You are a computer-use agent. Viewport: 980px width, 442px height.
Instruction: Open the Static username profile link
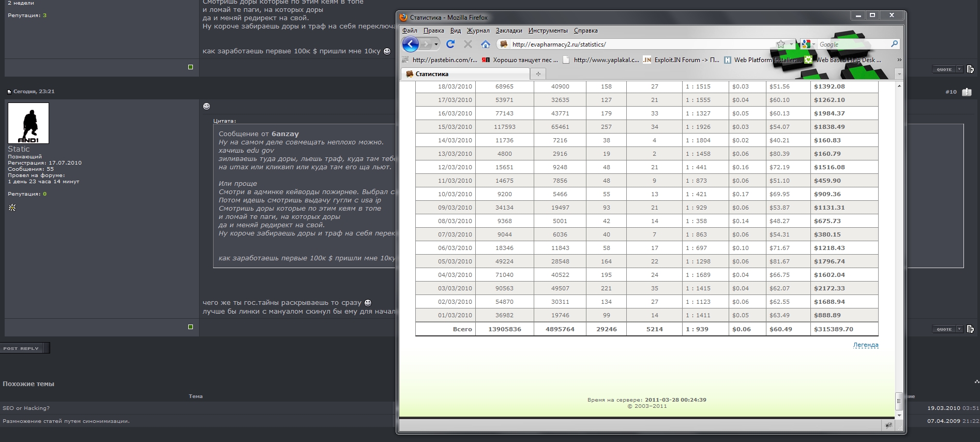[x=19, y=149]
